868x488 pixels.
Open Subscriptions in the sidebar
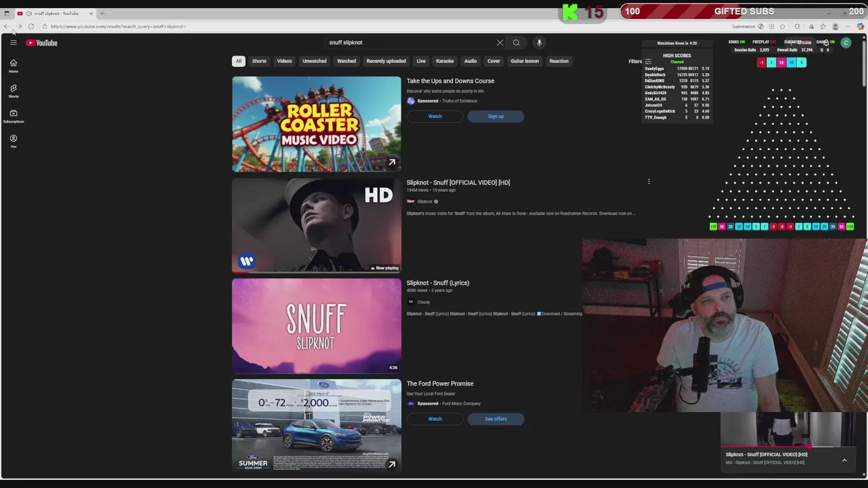click(x=13, y=116)
